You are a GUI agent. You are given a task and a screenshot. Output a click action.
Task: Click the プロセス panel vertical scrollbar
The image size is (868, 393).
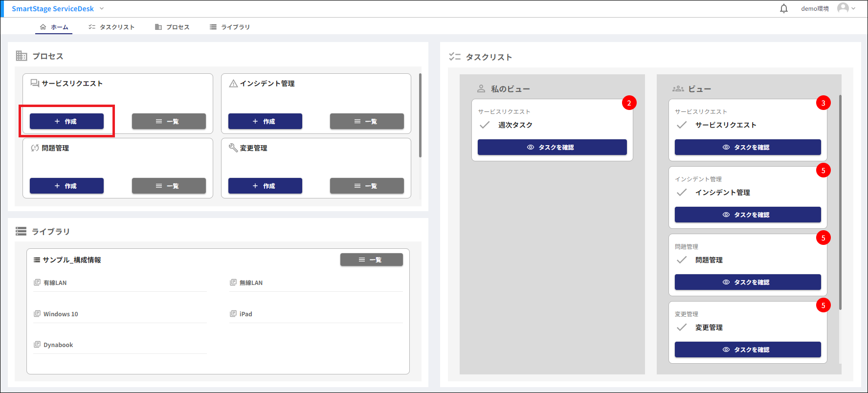(420, 115)
